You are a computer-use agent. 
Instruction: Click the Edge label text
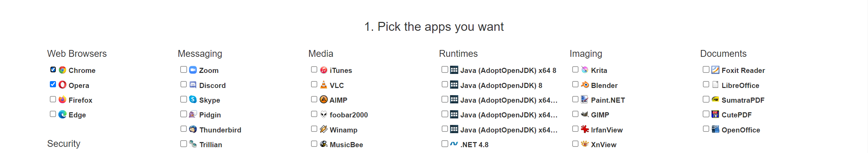pyautogui.click(x=77, y=115)
